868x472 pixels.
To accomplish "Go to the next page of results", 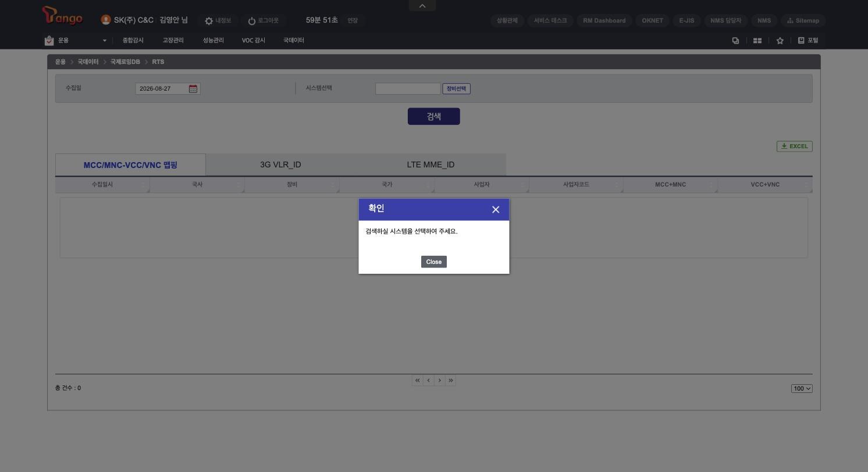I will coord(439,381).
